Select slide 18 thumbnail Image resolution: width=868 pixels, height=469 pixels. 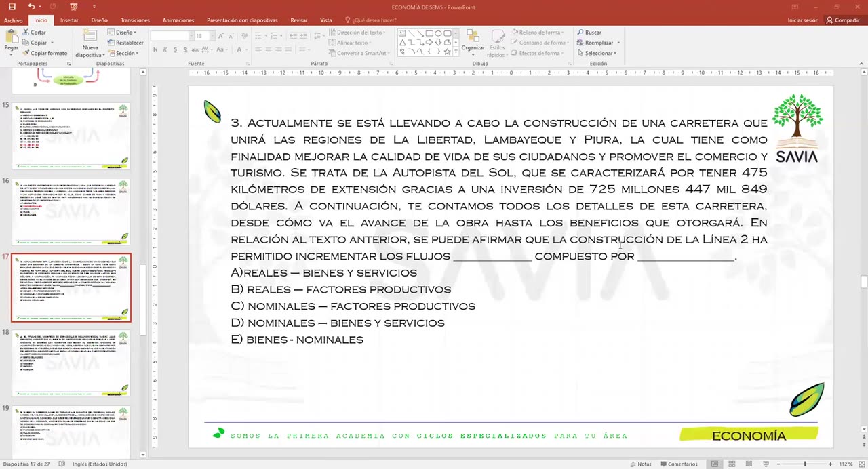click(71, 363)
